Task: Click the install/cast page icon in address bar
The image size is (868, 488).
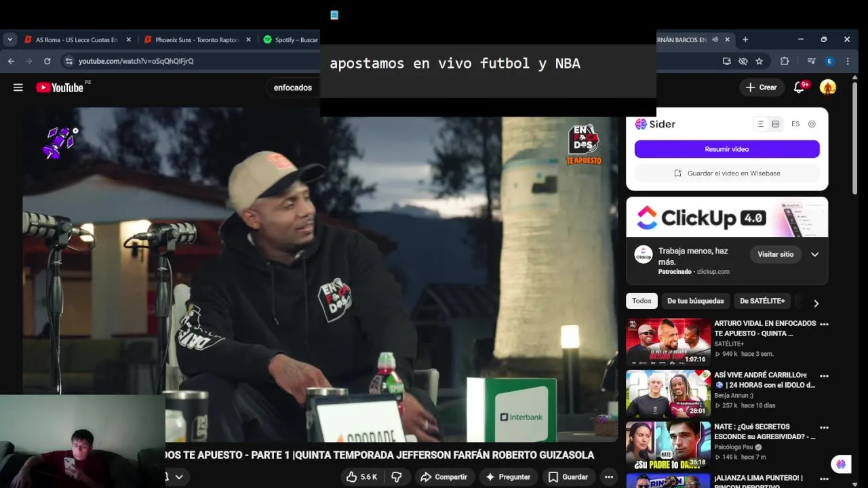Action: click(727, 61)
